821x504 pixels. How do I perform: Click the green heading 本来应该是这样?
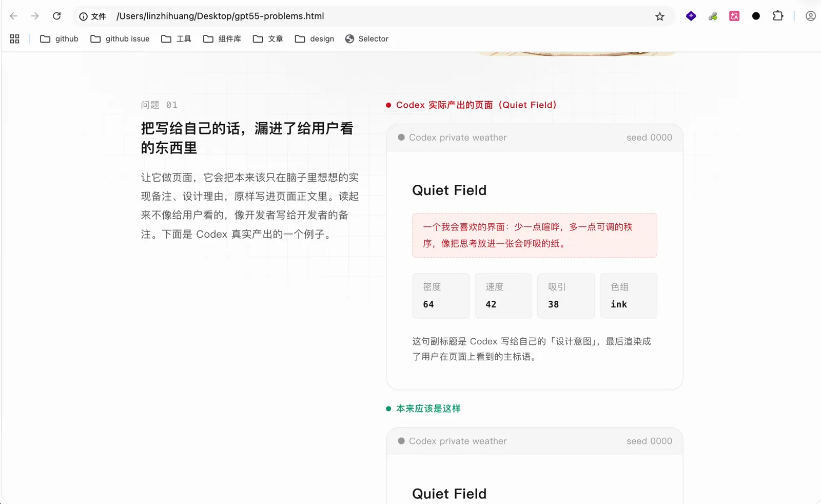(x=428, y=409)
